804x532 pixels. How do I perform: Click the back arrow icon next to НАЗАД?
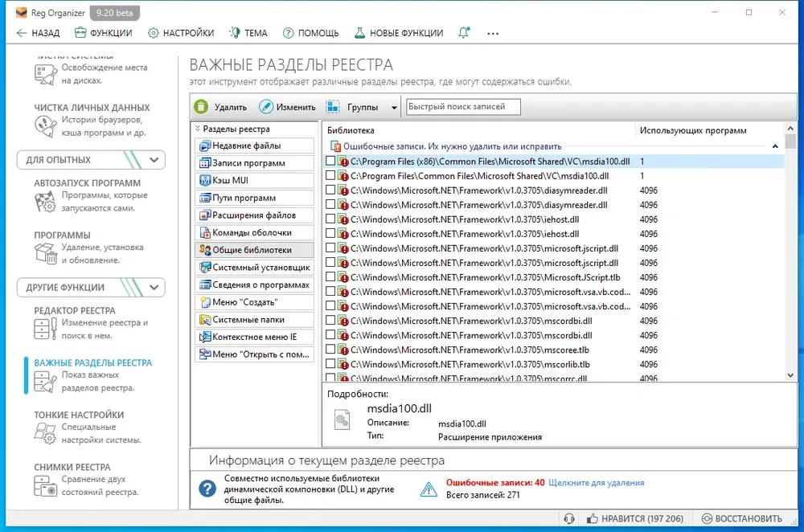coord(22,33)
